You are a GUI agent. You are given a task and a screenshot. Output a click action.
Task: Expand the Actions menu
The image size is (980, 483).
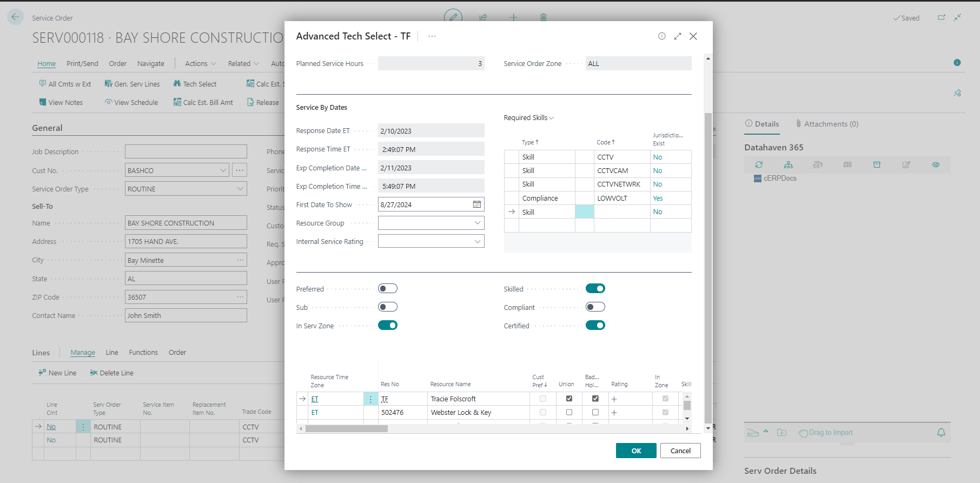click(201, 63)
